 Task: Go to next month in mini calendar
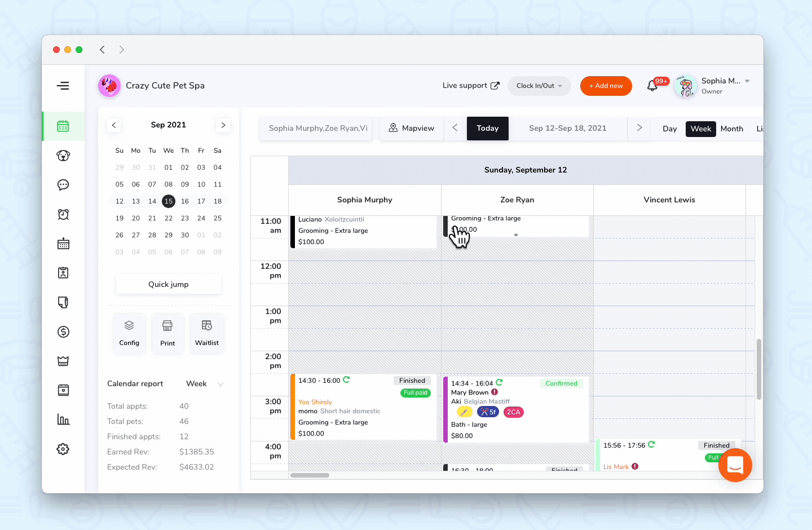pyautogui.click(x=223, y=125)
